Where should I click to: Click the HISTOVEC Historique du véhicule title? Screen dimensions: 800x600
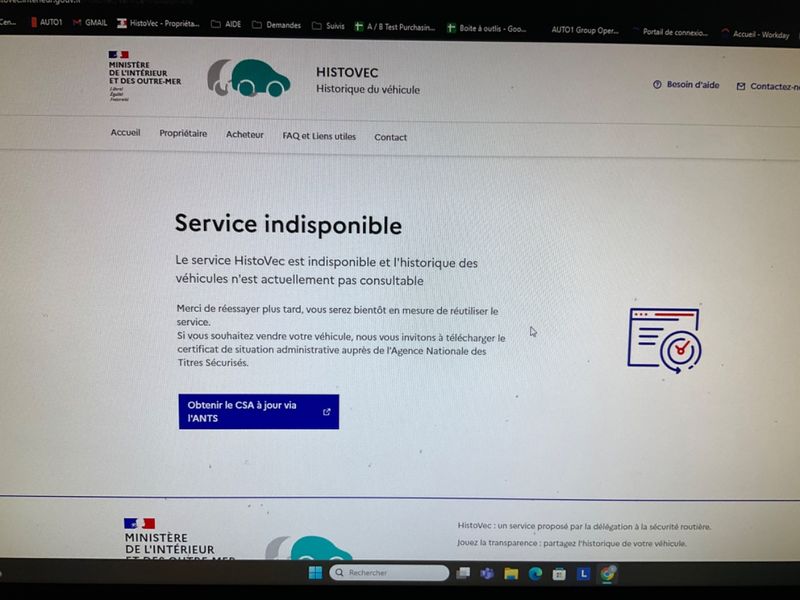(x=368, y=81)
